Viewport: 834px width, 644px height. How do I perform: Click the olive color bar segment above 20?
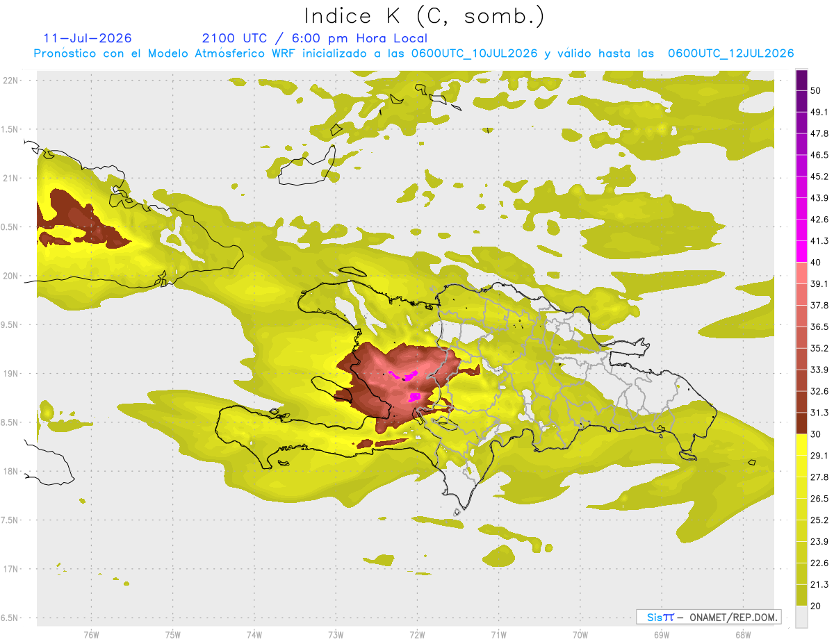(x=801, y=595)
